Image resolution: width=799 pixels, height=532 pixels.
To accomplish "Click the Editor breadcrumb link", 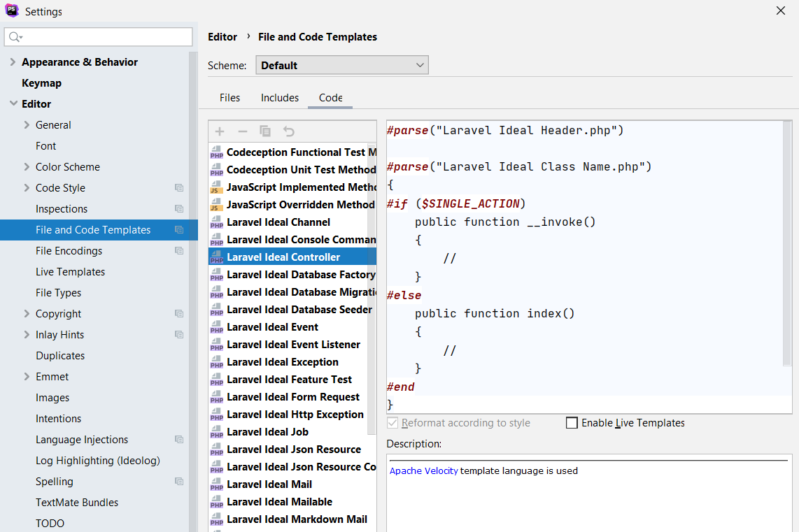I will click(222, 36).
